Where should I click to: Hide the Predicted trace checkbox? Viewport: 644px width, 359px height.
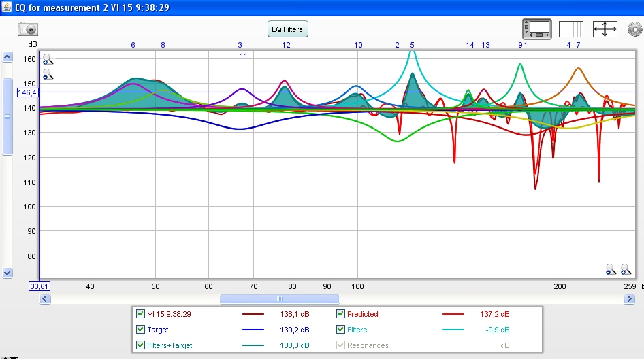(x=340, y=314)
